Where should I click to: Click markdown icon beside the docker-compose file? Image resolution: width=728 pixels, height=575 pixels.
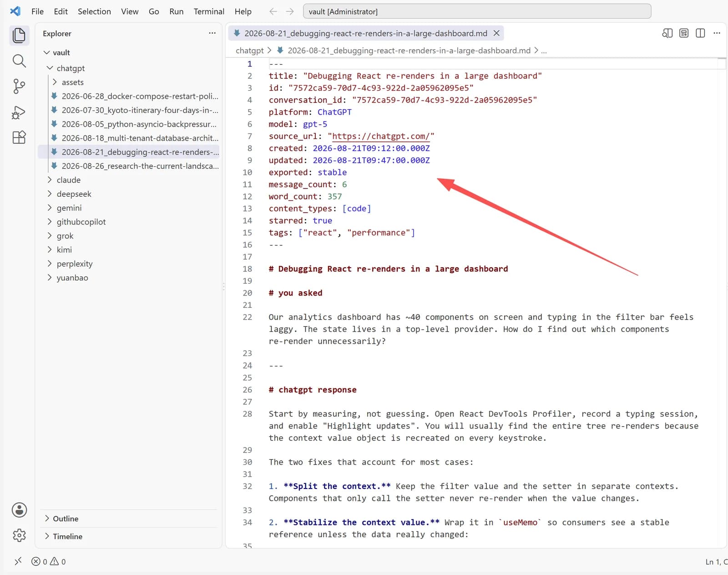pos(54,96)
